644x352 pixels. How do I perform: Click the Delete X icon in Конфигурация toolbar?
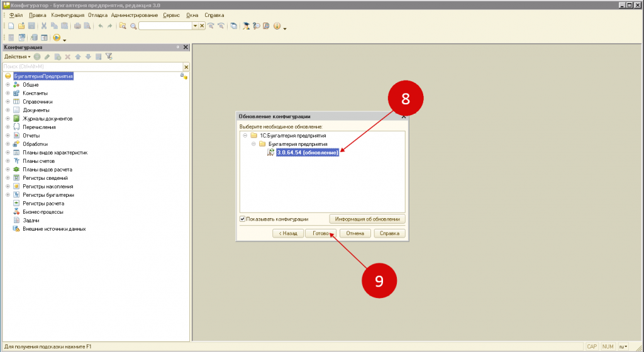click(x=68, y=57)
